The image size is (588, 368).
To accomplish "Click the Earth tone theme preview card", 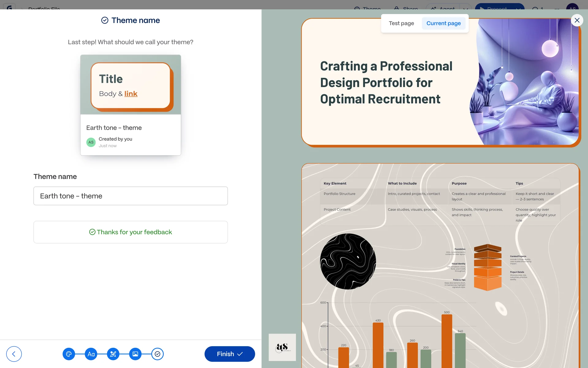I will tap(130, 105).
